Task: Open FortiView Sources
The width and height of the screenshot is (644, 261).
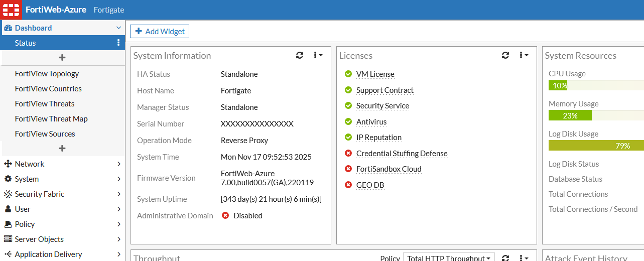Action: pos(45,134)
